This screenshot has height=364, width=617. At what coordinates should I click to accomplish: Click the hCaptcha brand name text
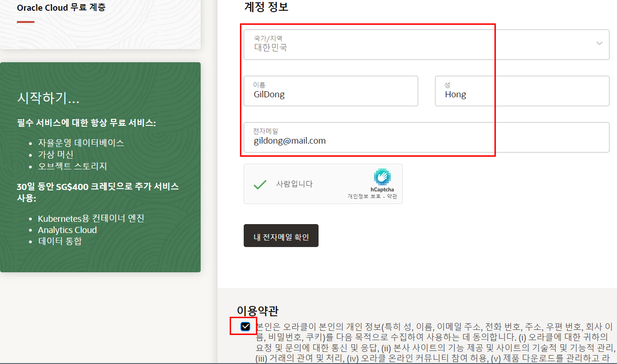(x=382, y=189)
